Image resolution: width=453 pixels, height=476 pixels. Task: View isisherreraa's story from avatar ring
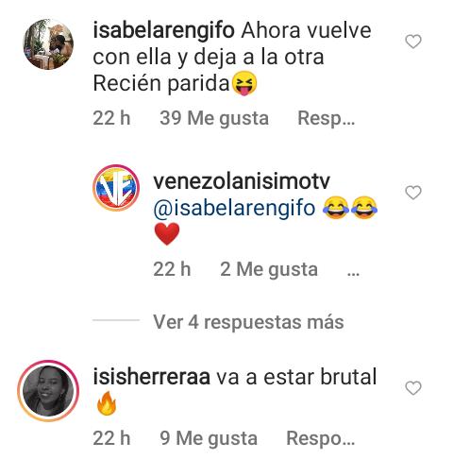pos(48,391)
